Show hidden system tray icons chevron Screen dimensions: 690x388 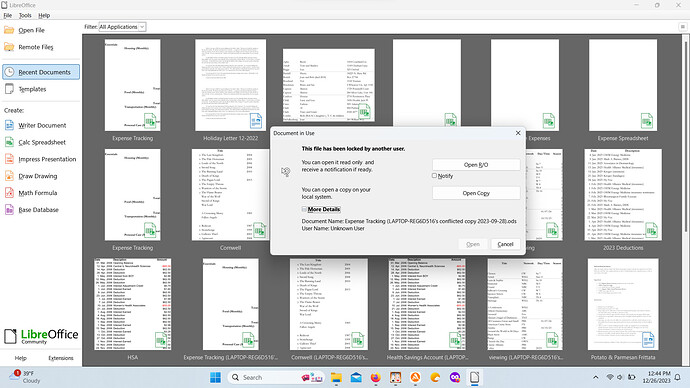pyautogui.click(x=595, y=377)
